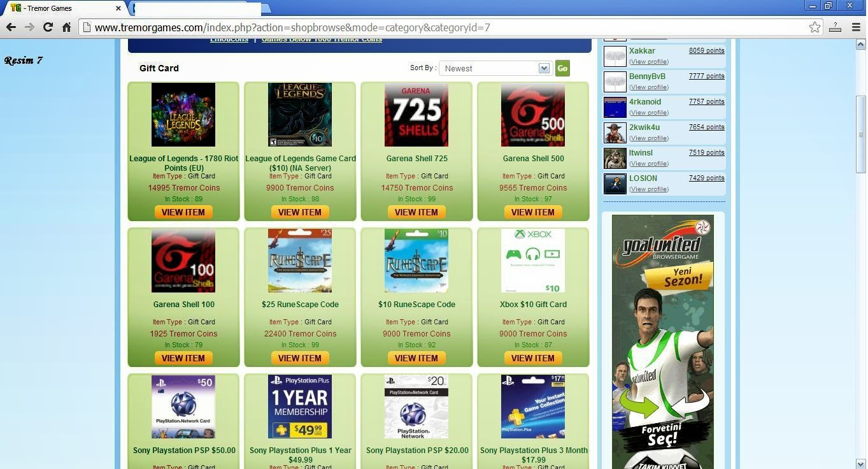Bookmark page with the star icon
Image resolution: width=868 pixels, height=469 pixels.
pos(815,27)
